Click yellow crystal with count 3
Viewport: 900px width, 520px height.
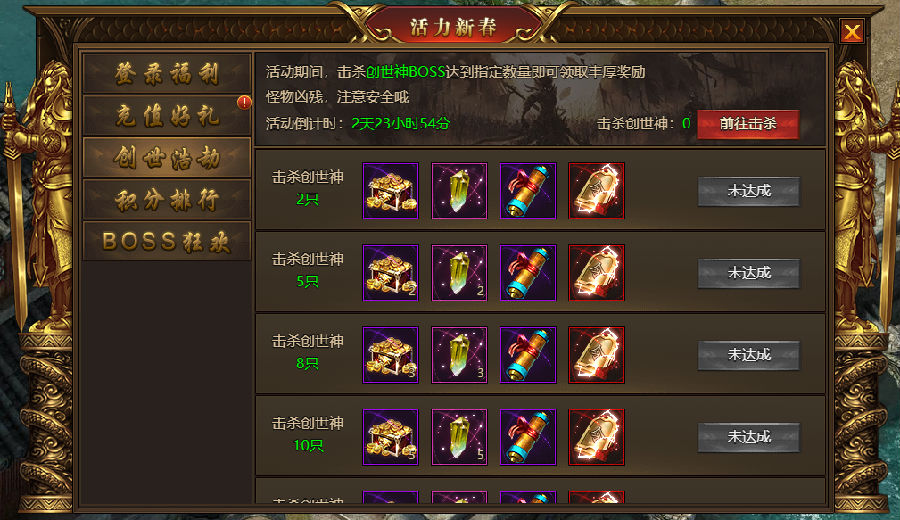[x=459, y=355]
